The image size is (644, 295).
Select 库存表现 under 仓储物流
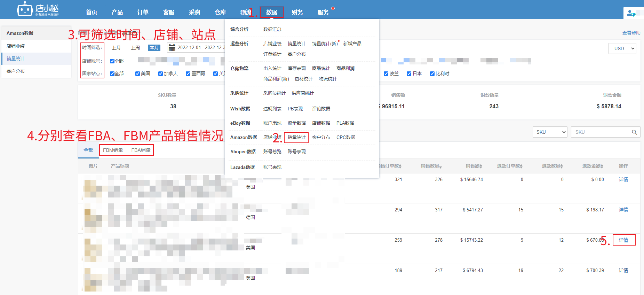coord(297,68)
